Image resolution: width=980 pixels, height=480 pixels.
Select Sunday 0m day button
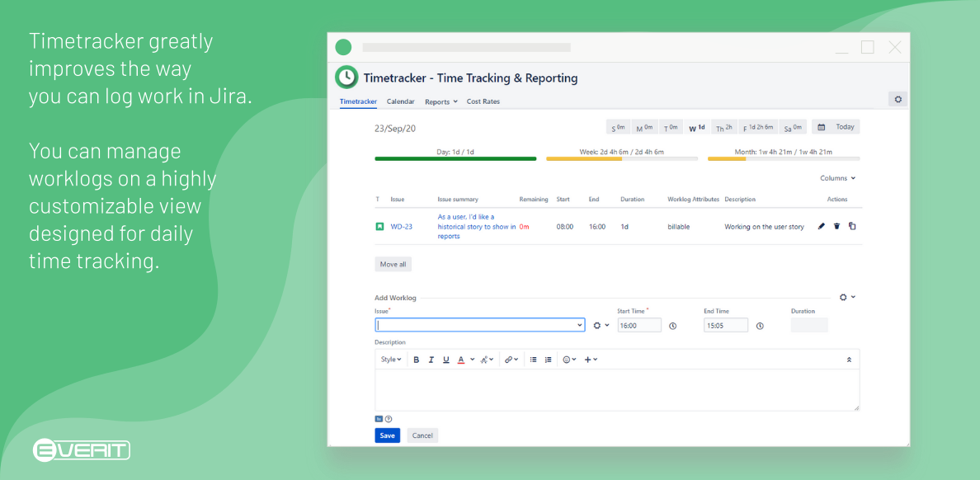coord(618,127)
